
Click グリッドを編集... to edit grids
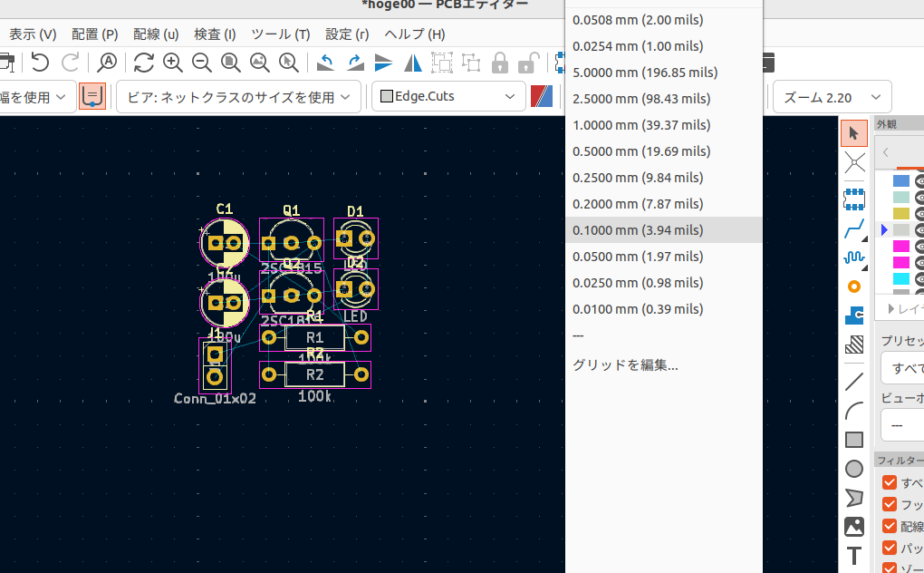pos(625,365)
